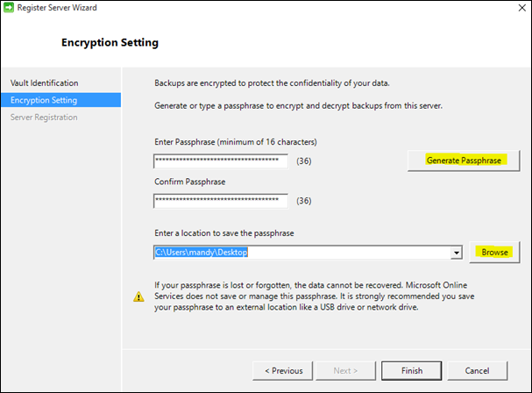Click the yellow warning triangle icon
The height and width of the screenshot is (393, 532).
point(138,297)
